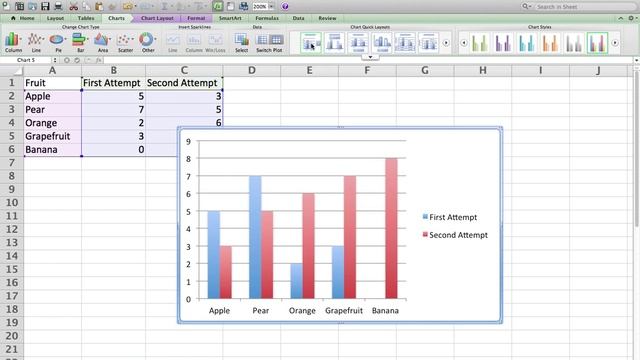Open the Name Box stepper arrows
This screenshot has height=360, width=640.
[55, 60]
